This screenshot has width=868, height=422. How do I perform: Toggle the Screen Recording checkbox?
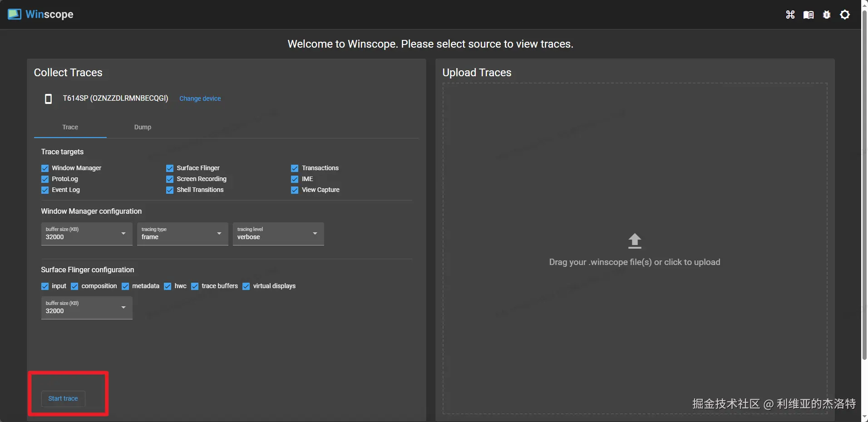170,179
